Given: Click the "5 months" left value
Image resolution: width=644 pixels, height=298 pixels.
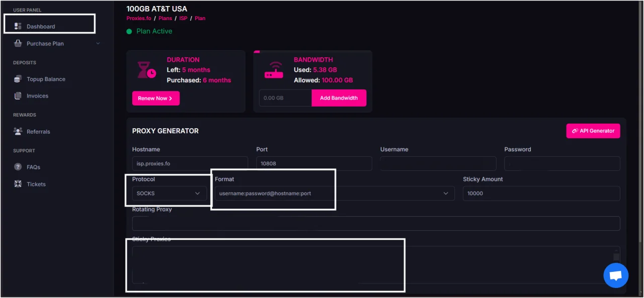Looking at the screenshot, I should click(196, 70).
